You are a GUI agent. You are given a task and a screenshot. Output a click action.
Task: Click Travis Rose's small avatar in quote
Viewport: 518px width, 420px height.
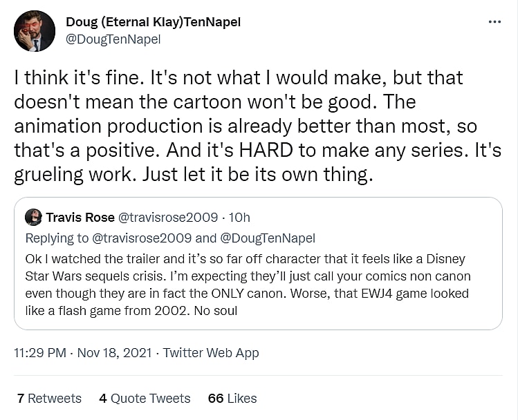(33, 218)
